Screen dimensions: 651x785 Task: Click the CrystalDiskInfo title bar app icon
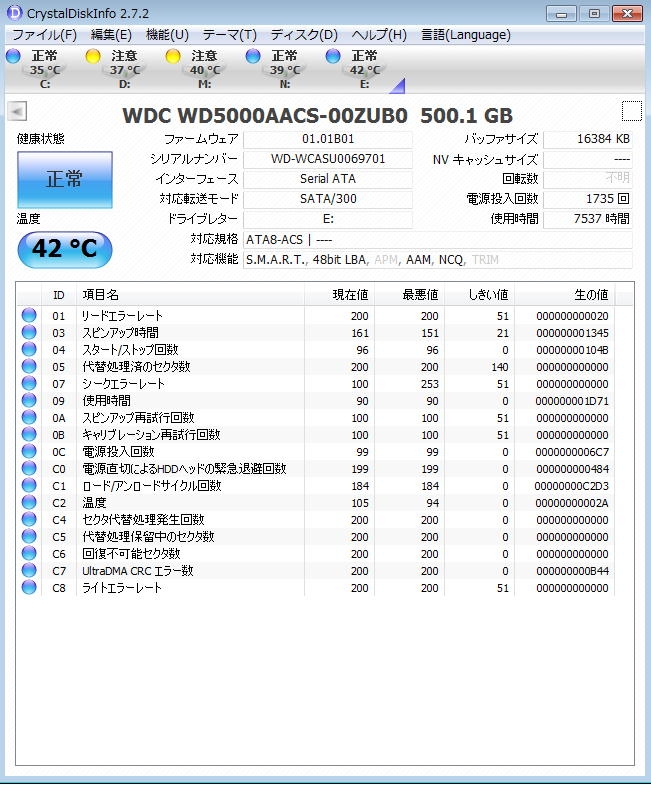15,13
